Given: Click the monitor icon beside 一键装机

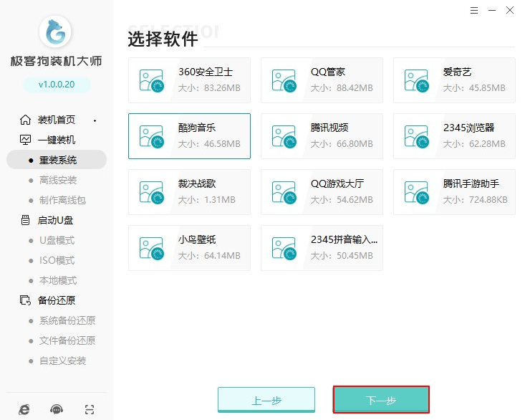Looking at the screenshot, I should click(x=26, y=140).
